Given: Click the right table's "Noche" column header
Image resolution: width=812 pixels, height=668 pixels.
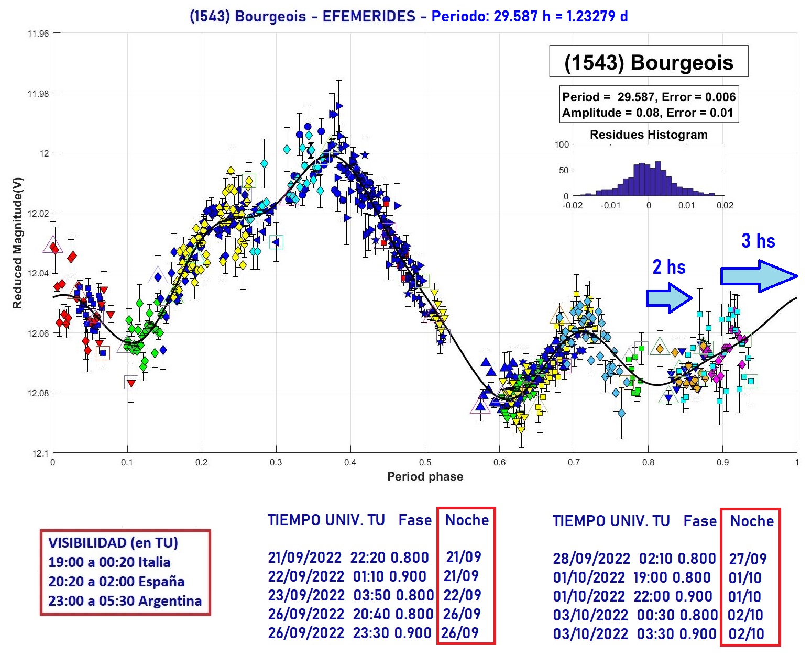Looking at the screenshot, I should (x=751, y=521).
